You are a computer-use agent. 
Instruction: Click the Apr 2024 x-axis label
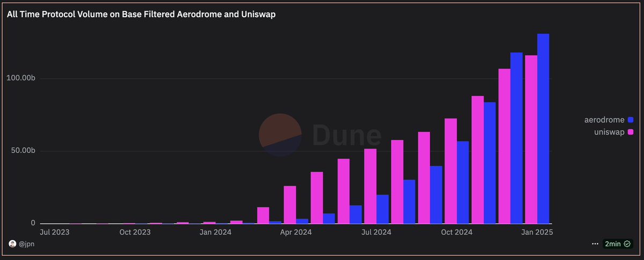[x=296, y=232]
